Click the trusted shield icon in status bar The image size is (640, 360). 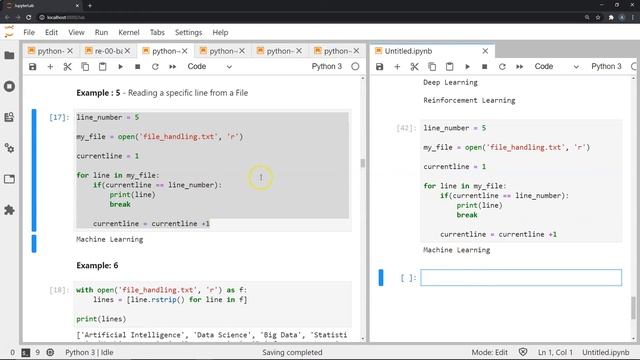(x=523, y=352)
